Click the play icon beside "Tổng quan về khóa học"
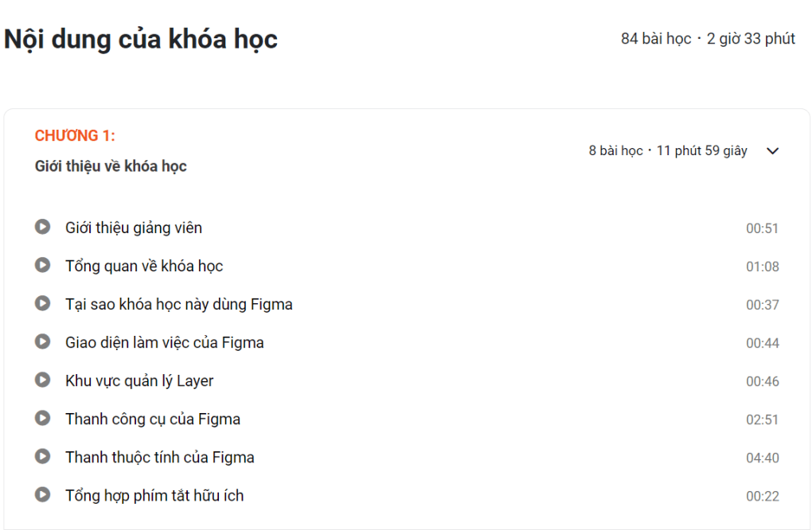The image size is (812, 530). [x=42, y=265]
